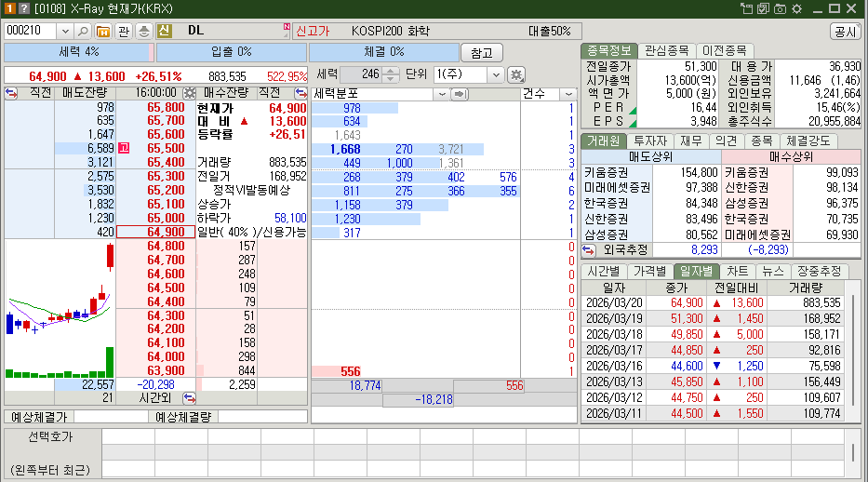868x482 pixels.
Task: Click the 세력 246 value field
Action: click(361, 74)
